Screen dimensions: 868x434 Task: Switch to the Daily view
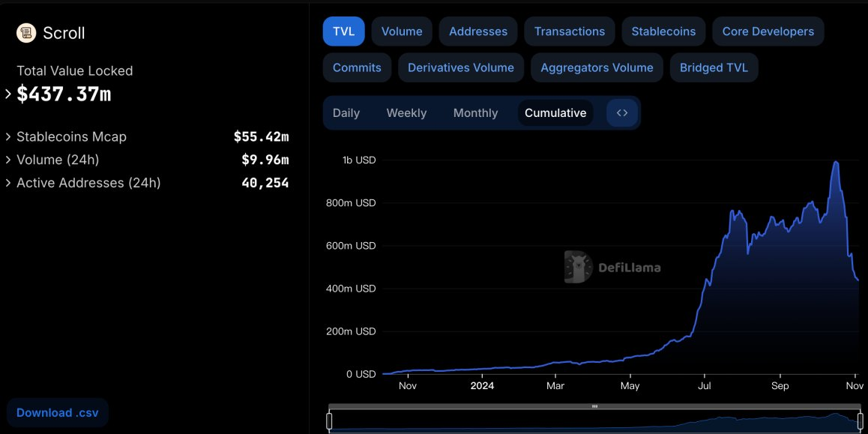tap(346, 113)
